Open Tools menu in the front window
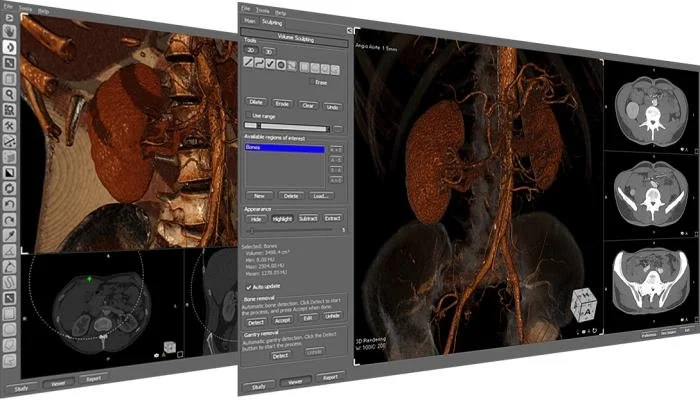Screen dimensions: 700x400 click(262, 10)
